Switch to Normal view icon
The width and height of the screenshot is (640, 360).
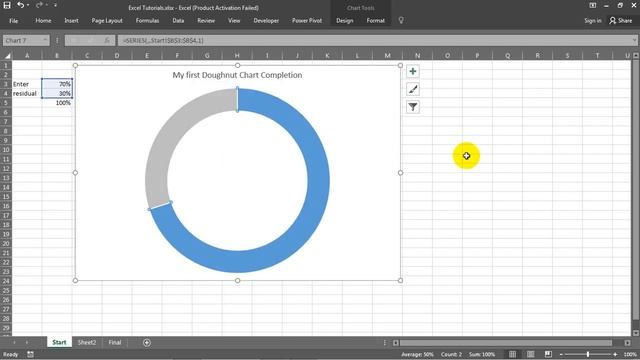pos(512,354)
